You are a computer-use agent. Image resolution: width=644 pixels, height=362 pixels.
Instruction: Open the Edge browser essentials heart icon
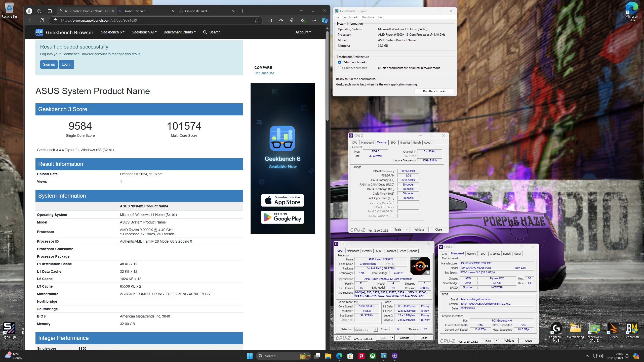[303, 20]
